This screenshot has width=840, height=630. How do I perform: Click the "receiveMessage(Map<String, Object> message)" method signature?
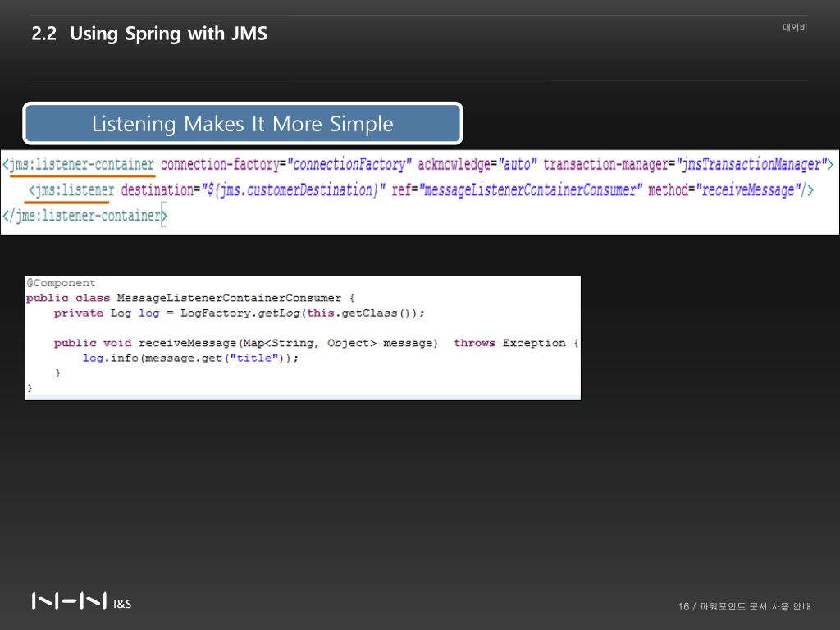(x=288, y=343)
